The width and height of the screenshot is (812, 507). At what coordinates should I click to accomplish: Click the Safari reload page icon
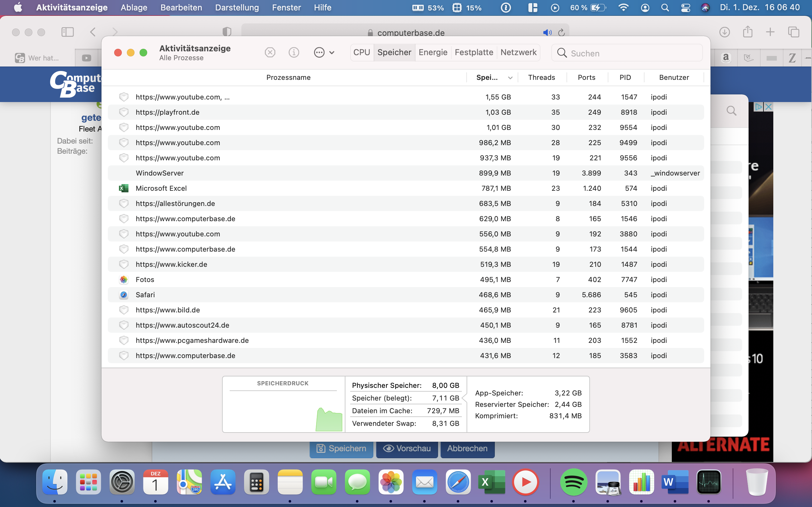click(x=561, y=33)
